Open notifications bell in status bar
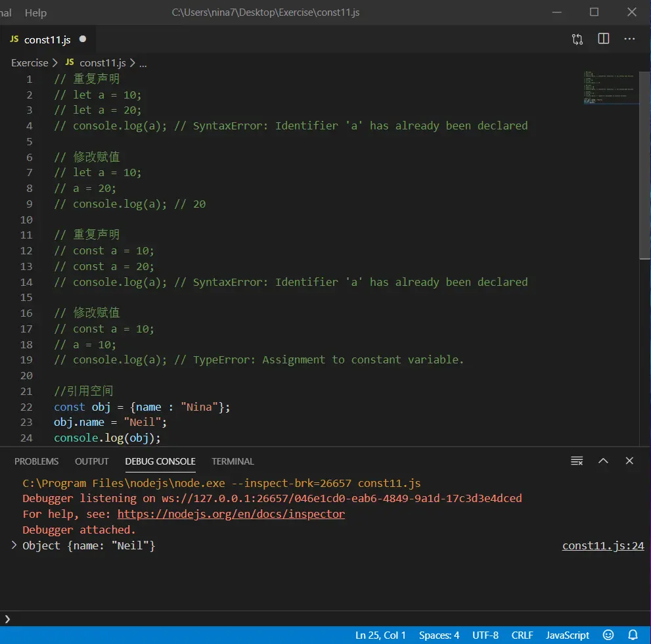Screen dimensions: 651x644 (x=633, y=635)
